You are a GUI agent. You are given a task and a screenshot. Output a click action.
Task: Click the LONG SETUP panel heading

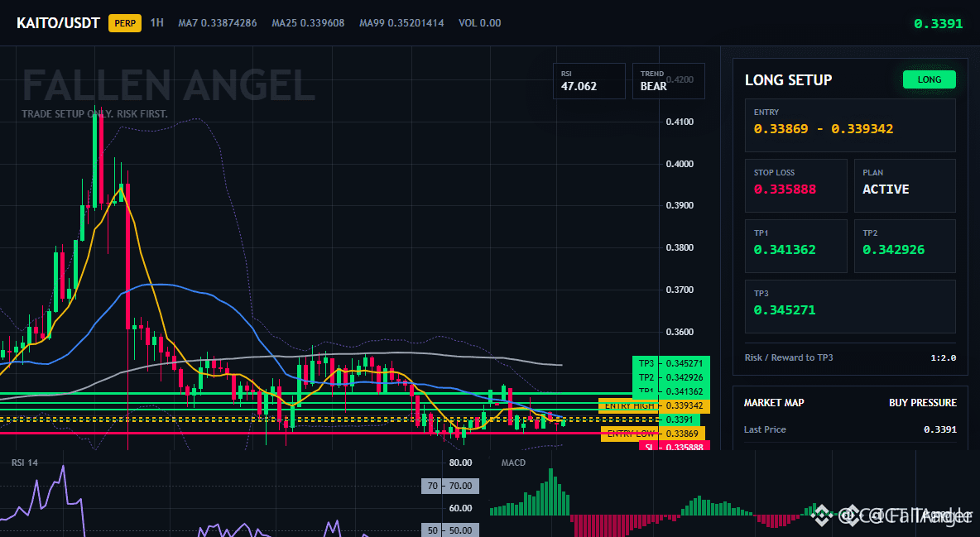click(788, 80)
